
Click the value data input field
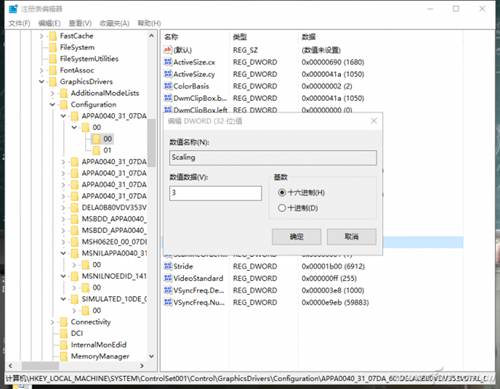pos(215,193)
